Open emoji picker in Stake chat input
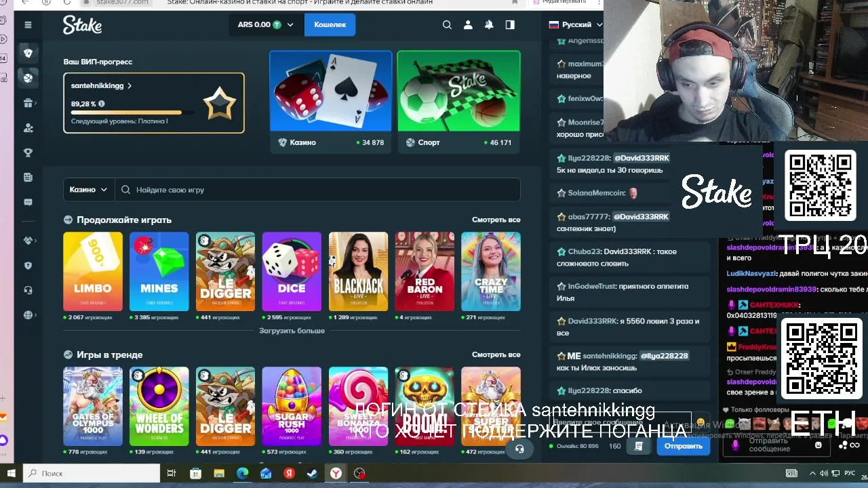Image resolution: width=868 pixels, height=488 pixels. tap(701, 422)
